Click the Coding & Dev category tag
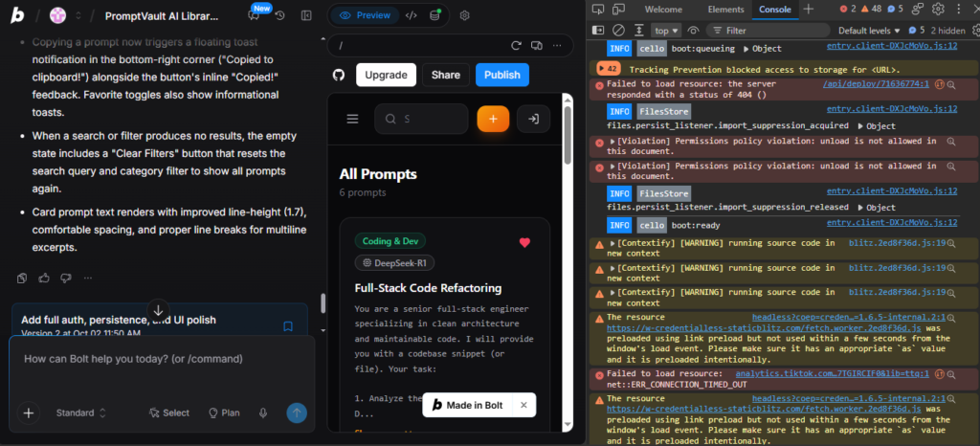 click(x=390, y=241)
